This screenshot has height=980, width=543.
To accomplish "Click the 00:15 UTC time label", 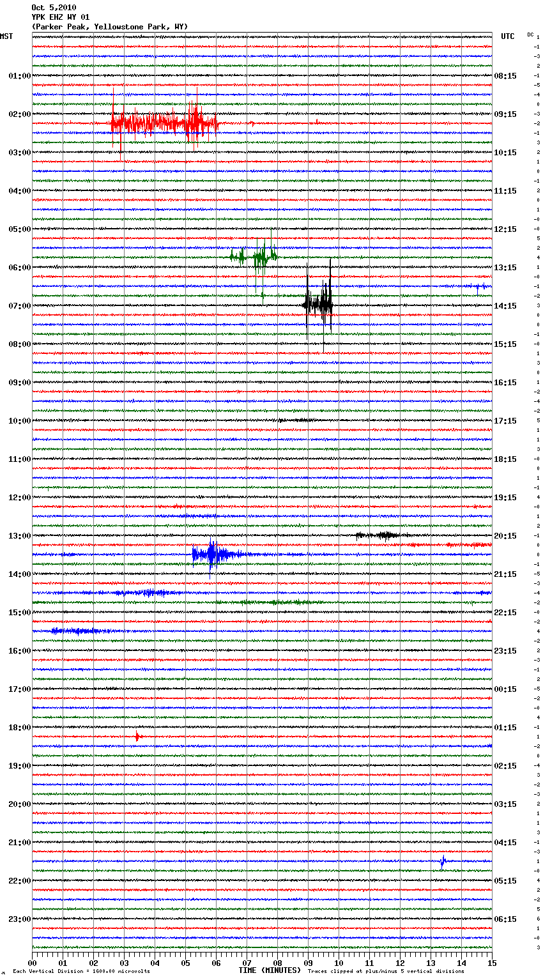I will tap(505, 689).
